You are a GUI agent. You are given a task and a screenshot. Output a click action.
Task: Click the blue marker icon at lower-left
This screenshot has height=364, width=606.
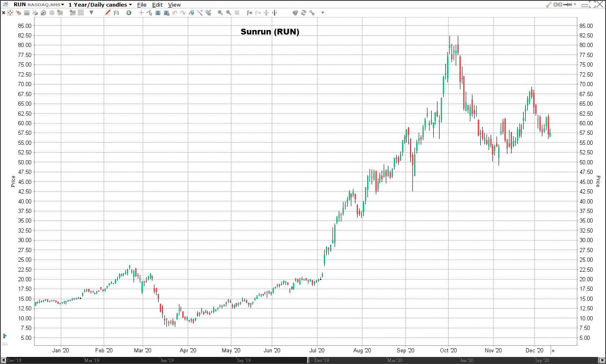click(5, 336)
